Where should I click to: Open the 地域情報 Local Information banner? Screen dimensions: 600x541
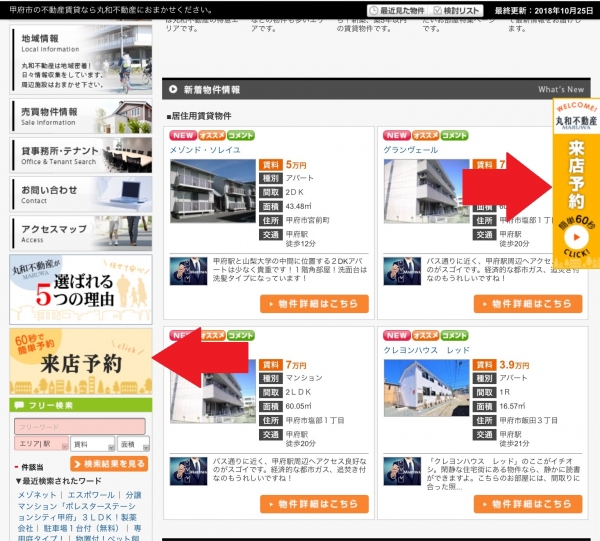pos(81,60)
